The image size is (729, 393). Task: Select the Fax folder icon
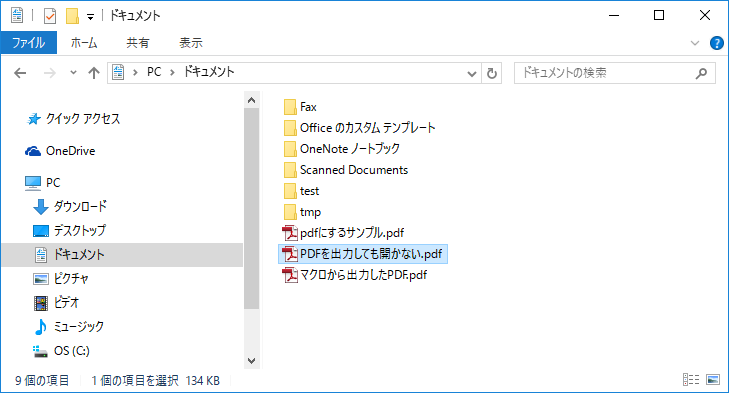coord(290,107)
